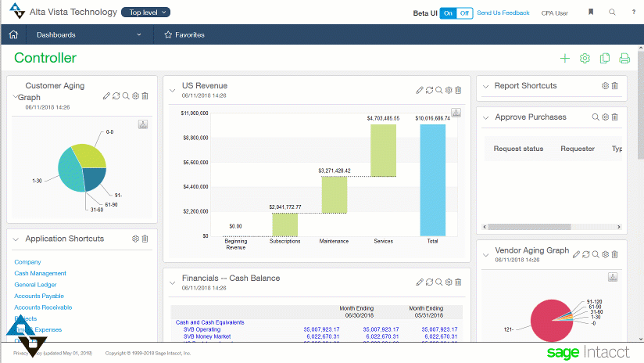Collapse the Financials Cash Balance panel
Image resolution: width=644 pixels, height=363 pixels.
pyautogui.click(x=173, y=282)
